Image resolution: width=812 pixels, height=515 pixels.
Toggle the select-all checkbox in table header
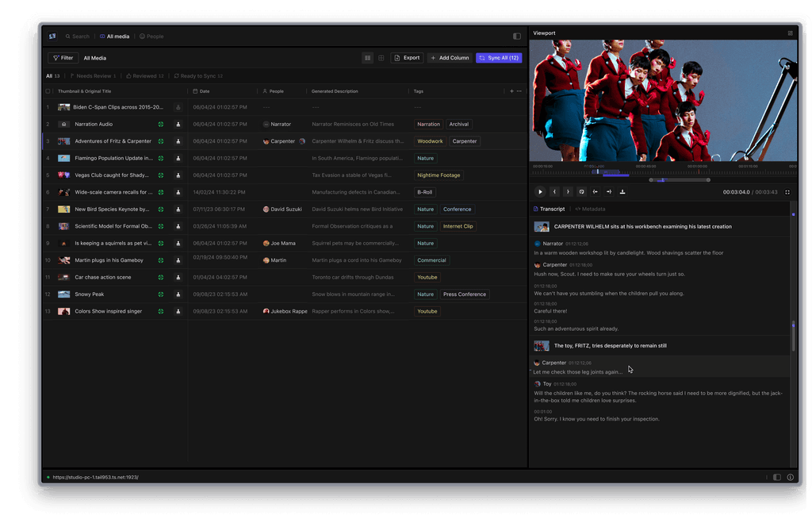tap(48, 91)
